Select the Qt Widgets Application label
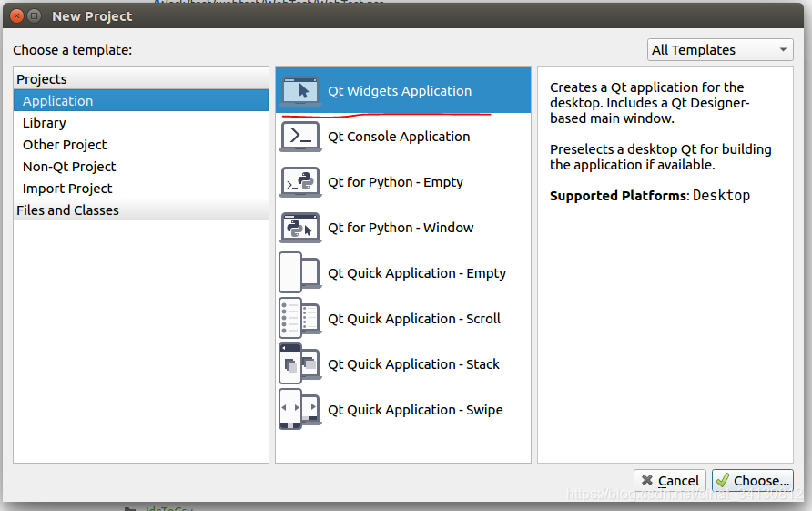This screenshot has width=812, height=511. (x=400, y=91)
